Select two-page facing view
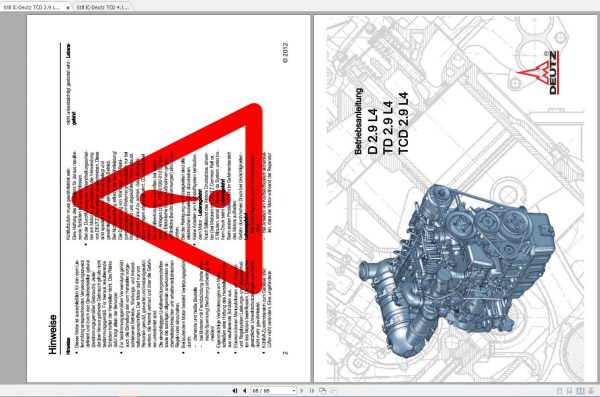Viewport: 600px width, 397px height. (580, 391)
